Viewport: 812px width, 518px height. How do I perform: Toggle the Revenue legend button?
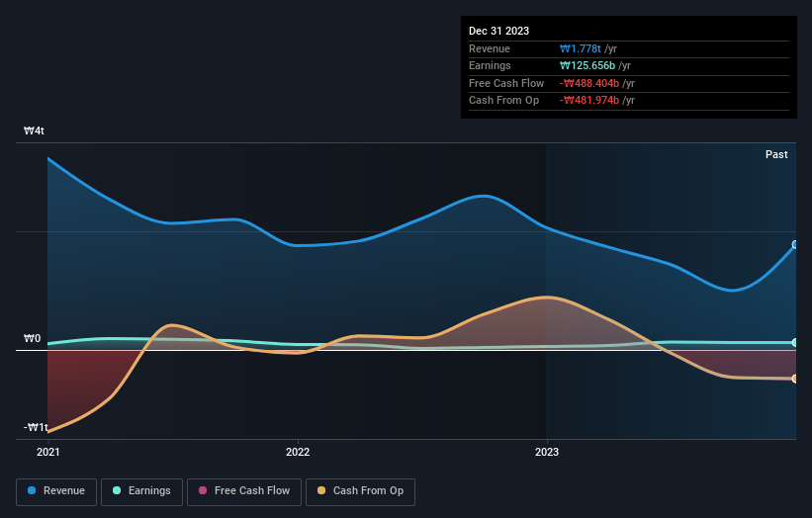pos(56,491)
